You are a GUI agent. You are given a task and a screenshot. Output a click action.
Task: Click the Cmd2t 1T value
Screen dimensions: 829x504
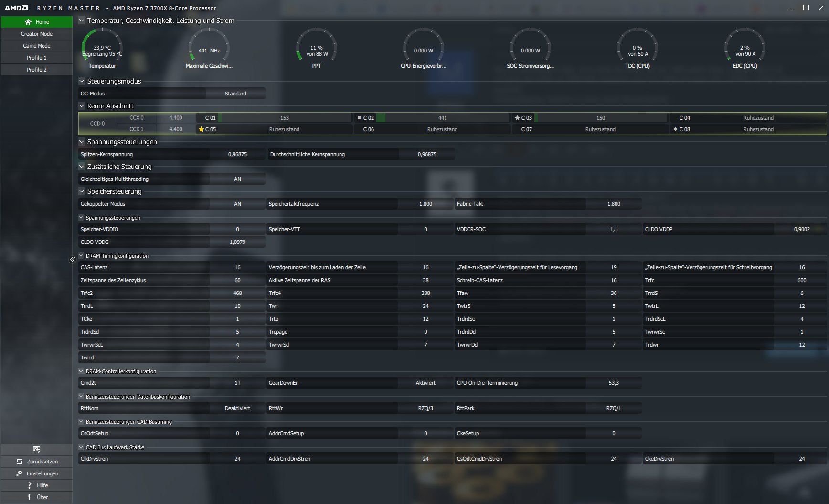point(237,383)
